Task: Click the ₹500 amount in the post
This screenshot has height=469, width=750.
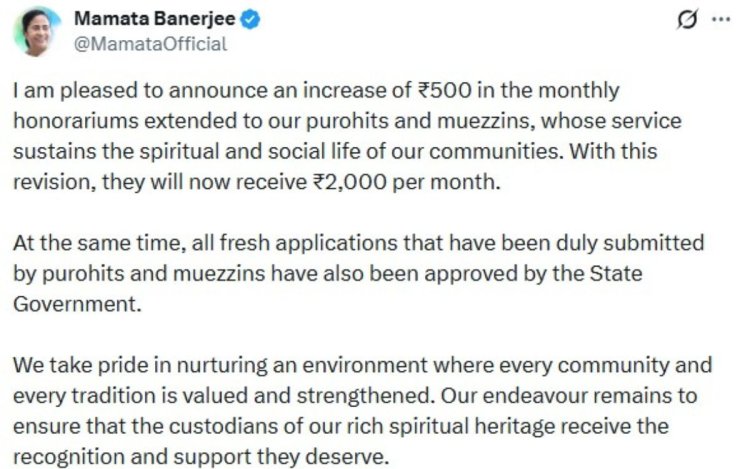Action: point(443,91)
